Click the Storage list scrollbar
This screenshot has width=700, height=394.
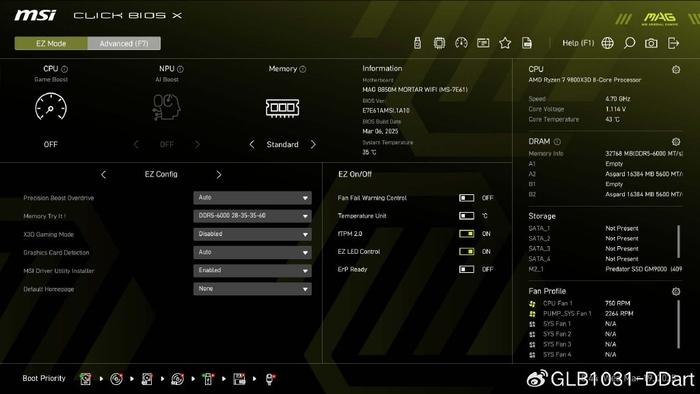pyautogui.click(x=679, y=241)
